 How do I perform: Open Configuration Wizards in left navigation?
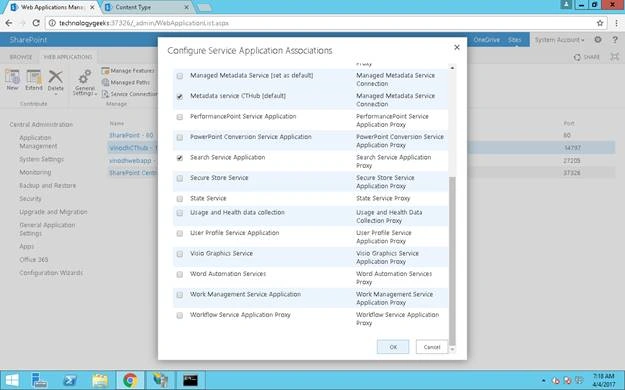click(x=51, y=273)
